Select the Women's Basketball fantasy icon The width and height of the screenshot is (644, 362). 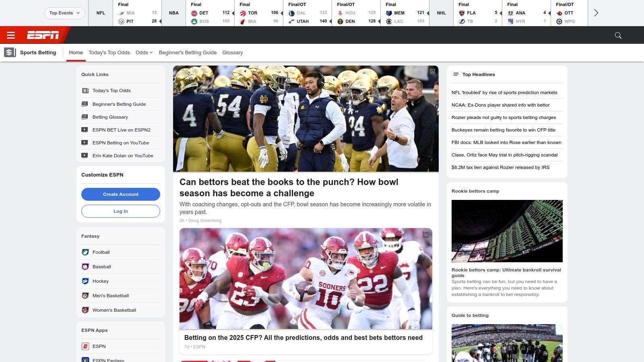(x=85, y=310)
